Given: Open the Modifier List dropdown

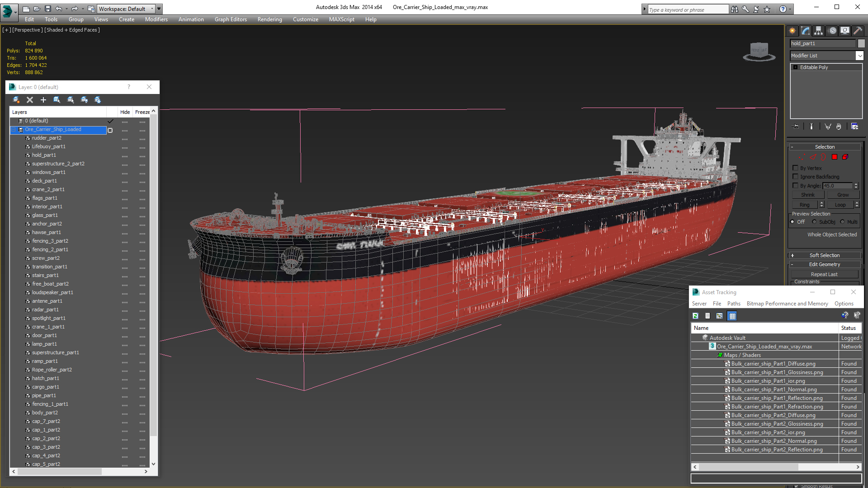Looking at the screenshot, I should click(859, 56).
